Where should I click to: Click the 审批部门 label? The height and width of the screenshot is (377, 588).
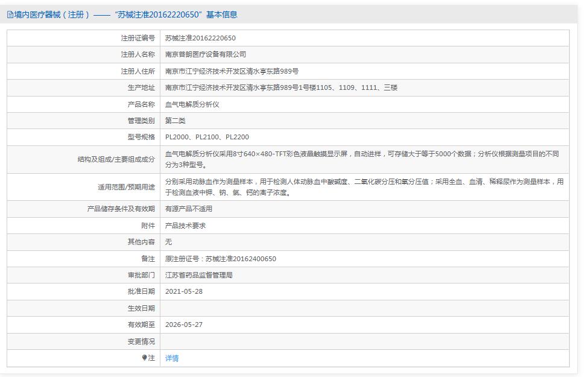[141, 275]
